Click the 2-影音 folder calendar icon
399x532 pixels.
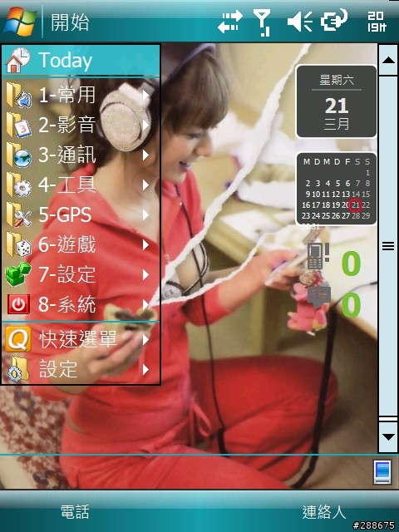pos(19,125)
